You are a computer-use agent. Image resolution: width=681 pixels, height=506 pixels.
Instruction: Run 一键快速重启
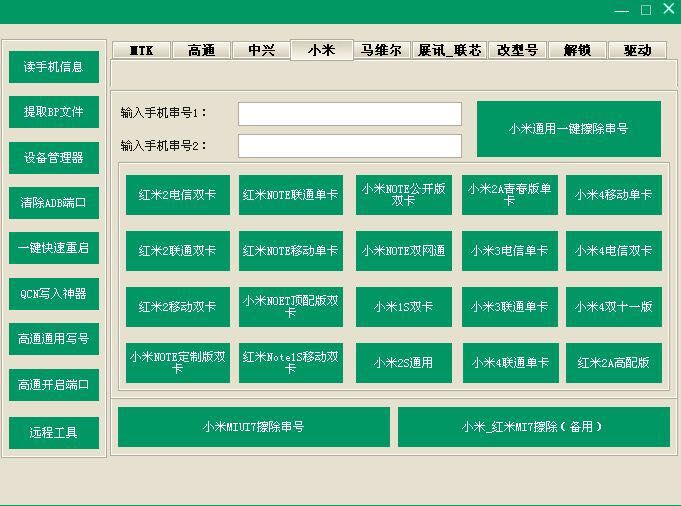(54, 248)
